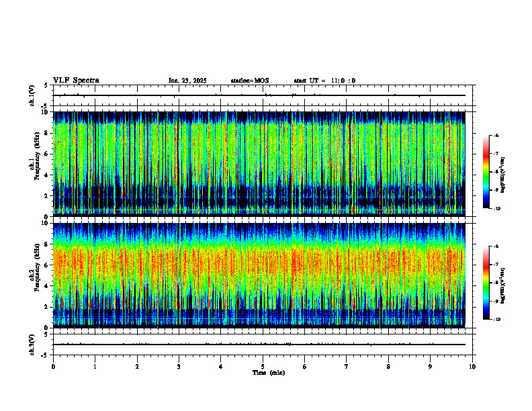Click time axis tick label "7"
532x411 pixels.
[347, 367]
